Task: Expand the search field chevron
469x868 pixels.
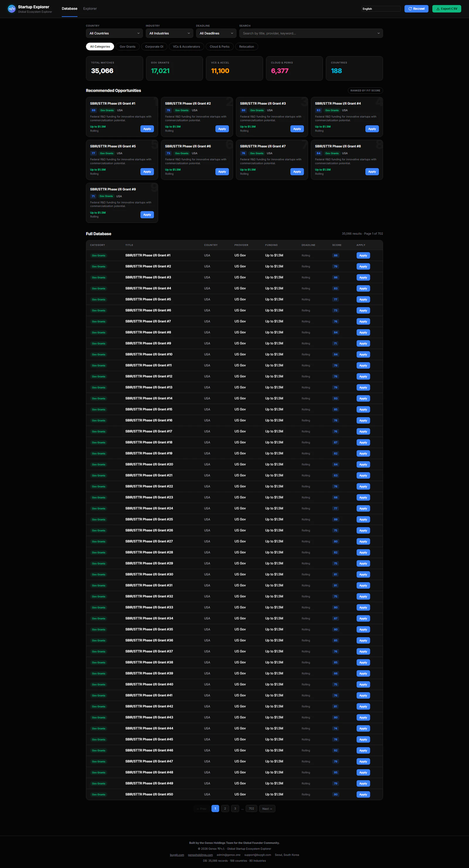Action: click(378, 33)
